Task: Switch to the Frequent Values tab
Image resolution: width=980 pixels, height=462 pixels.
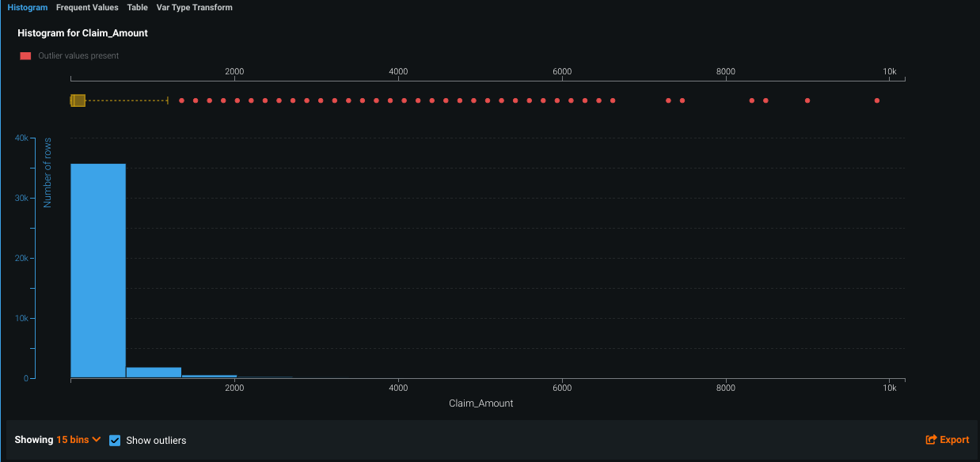Action: coord(87,7)
